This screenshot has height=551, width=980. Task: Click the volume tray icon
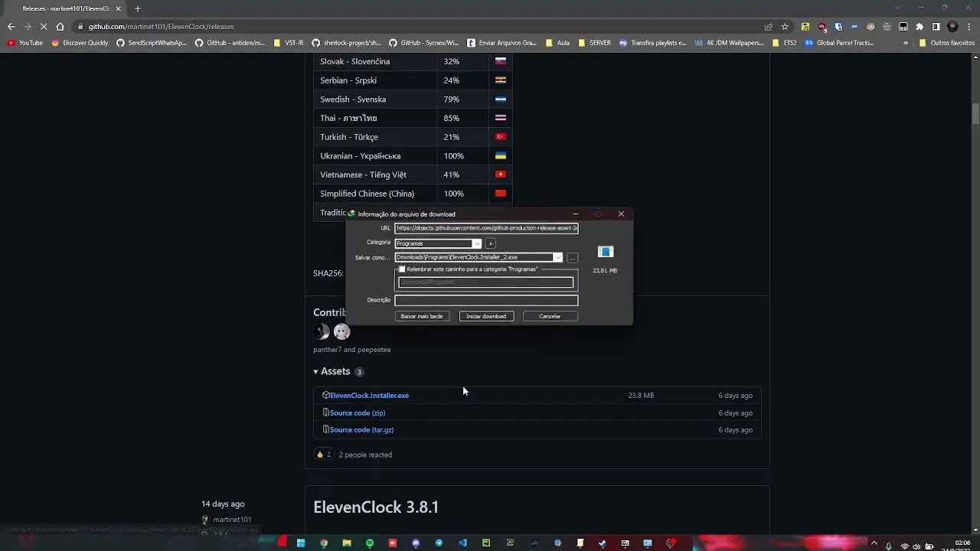(x=916, y=546)
